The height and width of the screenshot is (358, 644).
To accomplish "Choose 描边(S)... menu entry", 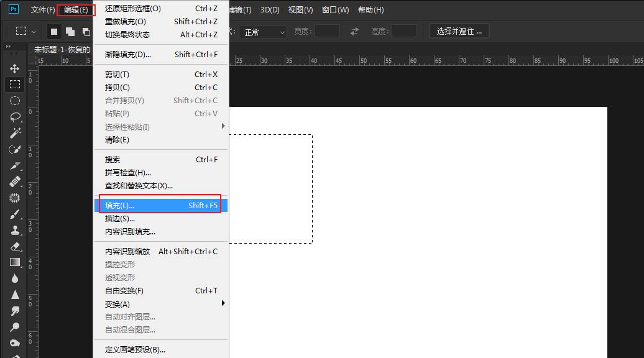I will [x=161, y=218].
